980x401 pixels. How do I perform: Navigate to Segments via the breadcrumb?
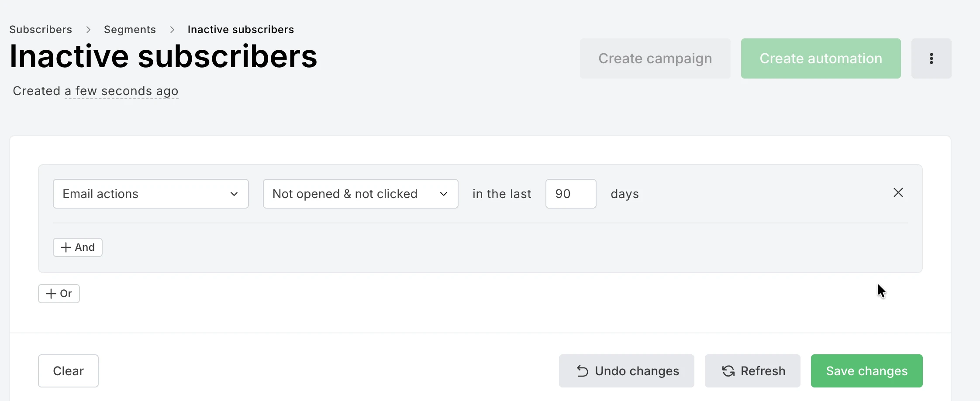click(129, 29)
